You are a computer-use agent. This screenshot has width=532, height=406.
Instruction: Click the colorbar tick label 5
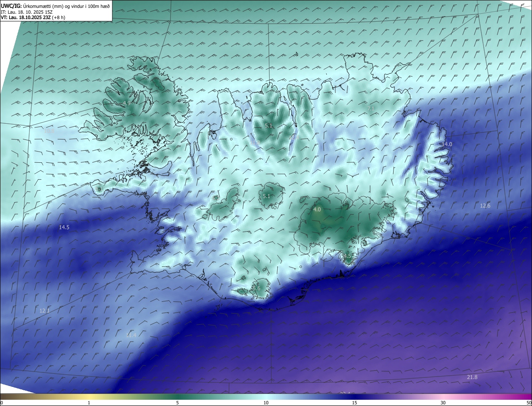point(177,403)
